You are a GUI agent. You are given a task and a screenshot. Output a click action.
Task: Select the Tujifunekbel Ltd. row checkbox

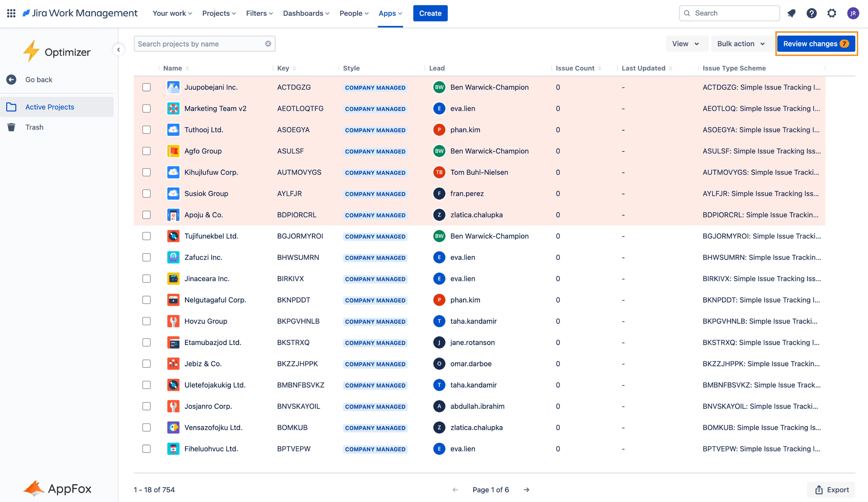pos(146,236)
